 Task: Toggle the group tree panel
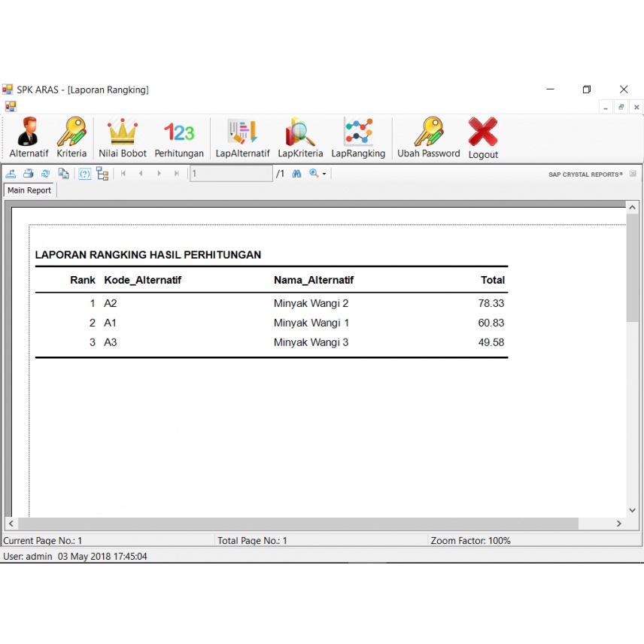pos(102,174)
